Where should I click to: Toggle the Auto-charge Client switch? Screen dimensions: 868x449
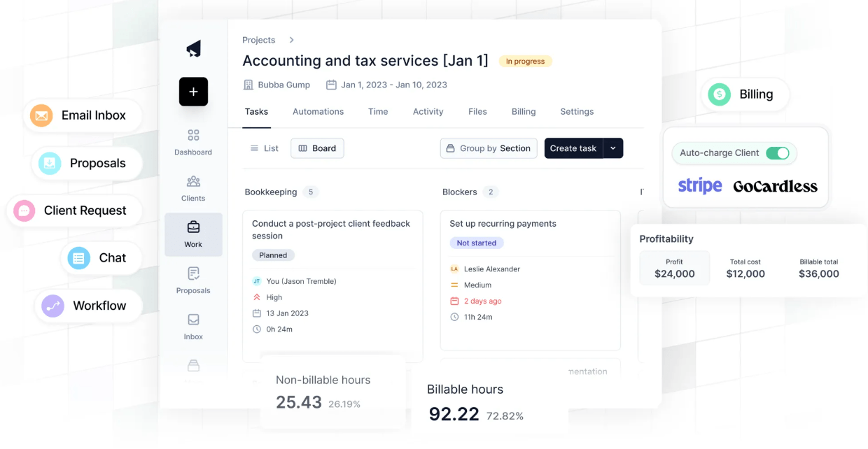778,153
